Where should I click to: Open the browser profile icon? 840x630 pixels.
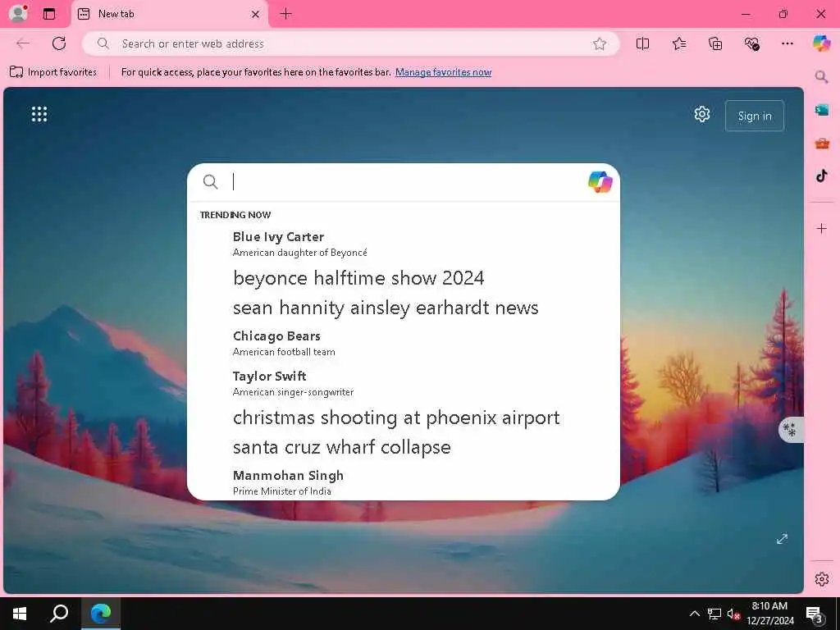(x=18, y=13)
